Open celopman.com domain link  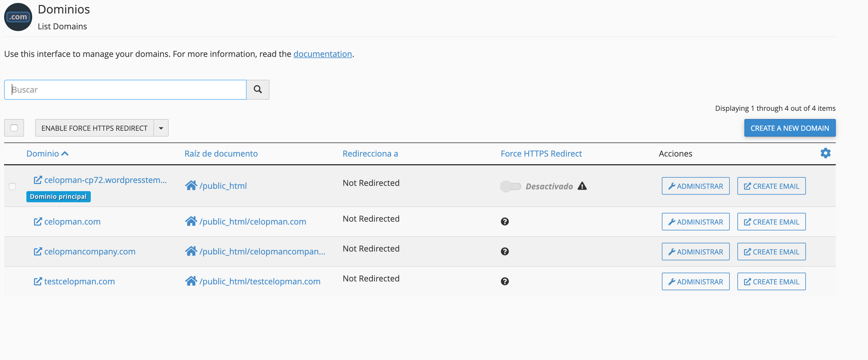click(72, 222)
